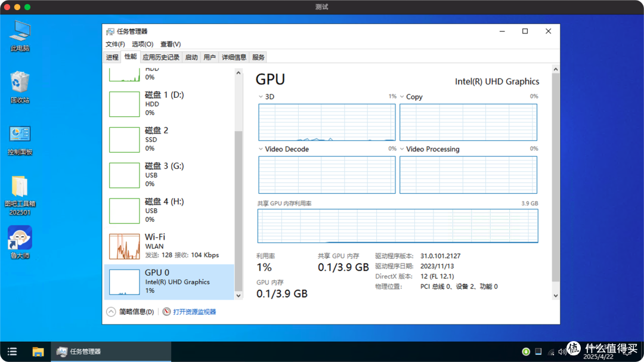Click the Video Decode graph

327,175
